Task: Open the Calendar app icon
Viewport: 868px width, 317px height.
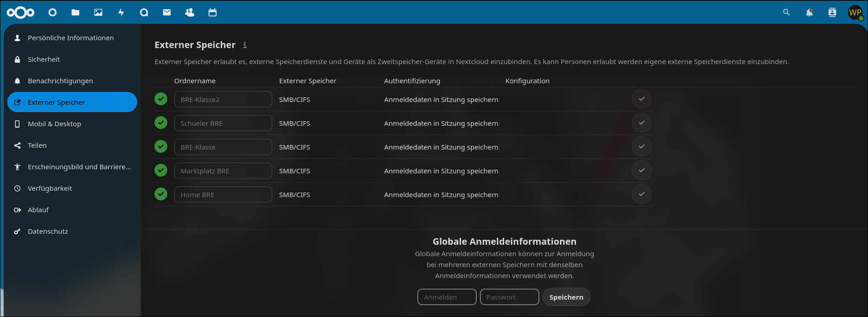Action: 213,12
